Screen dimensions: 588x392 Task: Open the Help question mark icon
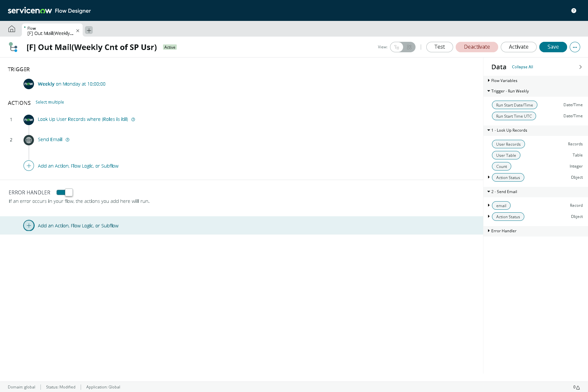[574, 11]
